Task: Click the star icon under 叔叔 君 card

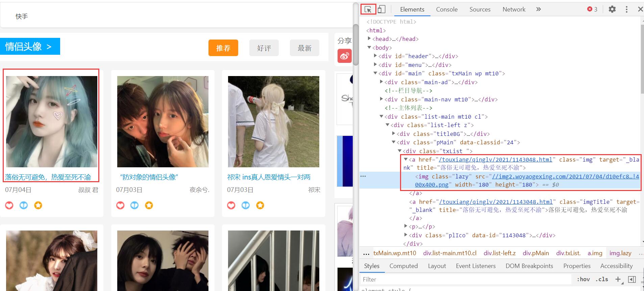Action: 38,205
